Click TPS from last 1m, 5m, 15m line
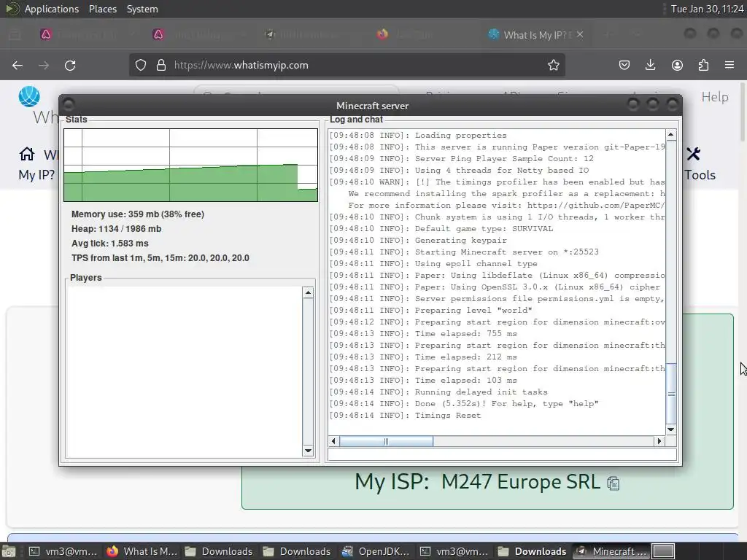Viewport: 747px width, 560px height. click(160, 258)
